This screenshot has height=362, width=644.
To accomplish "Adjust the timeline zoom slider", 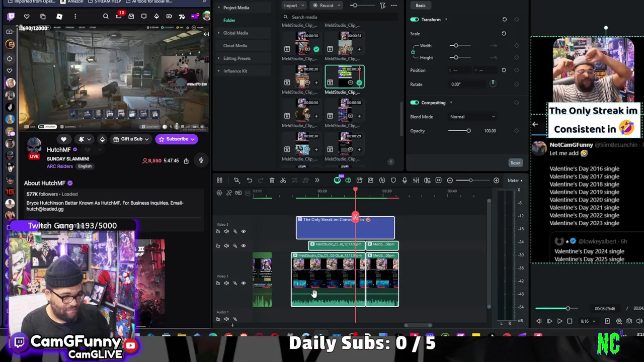I will tap(471, 180).
